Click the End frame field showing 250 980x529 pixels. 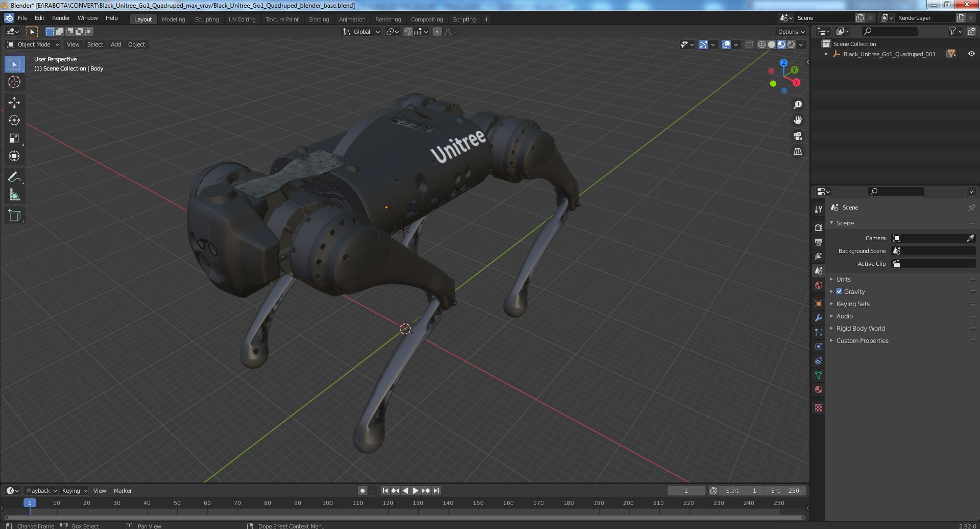785,491
